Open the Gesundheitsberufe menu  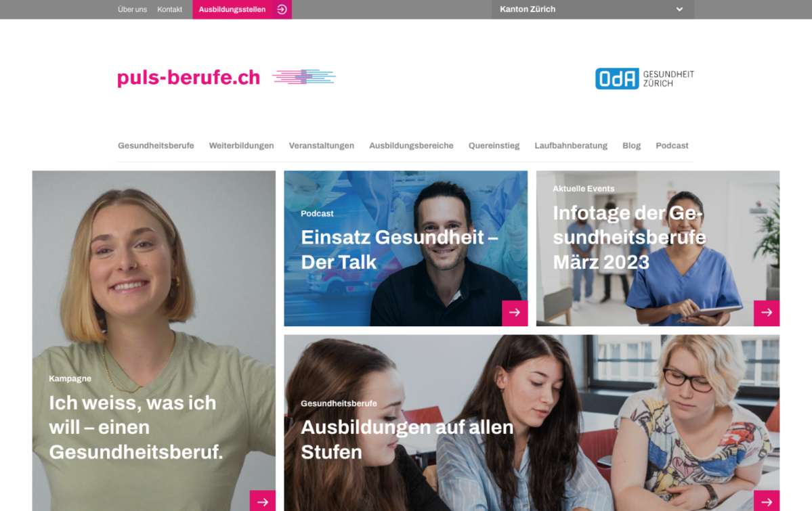click(x=156, y=146)
